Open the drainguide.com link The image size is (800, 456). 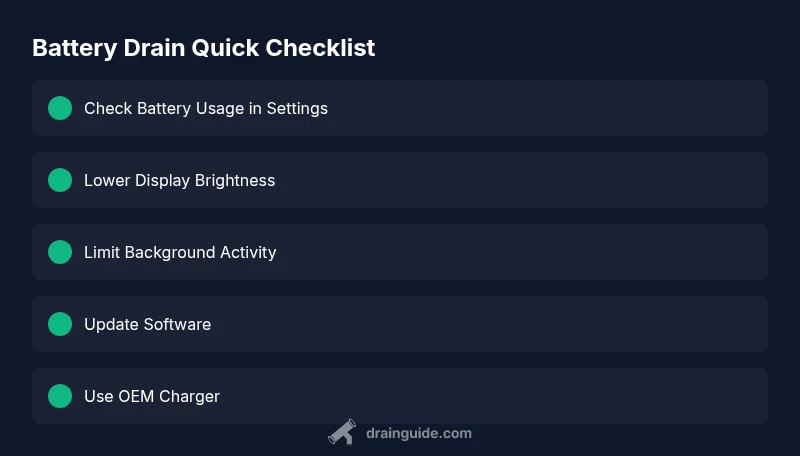(418, 433)
